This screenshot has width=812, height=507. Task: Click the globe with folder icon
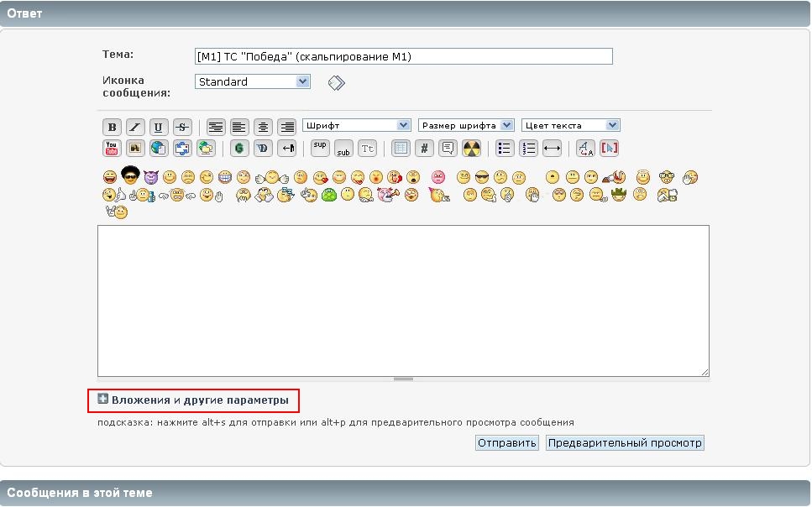[206, 148]
